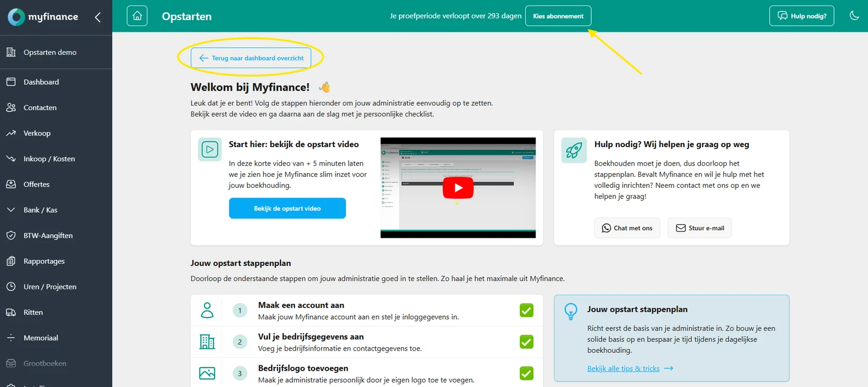Collapse the sidebar with the chevron arrow
This screenshot has height=387, width=868.
98,17
